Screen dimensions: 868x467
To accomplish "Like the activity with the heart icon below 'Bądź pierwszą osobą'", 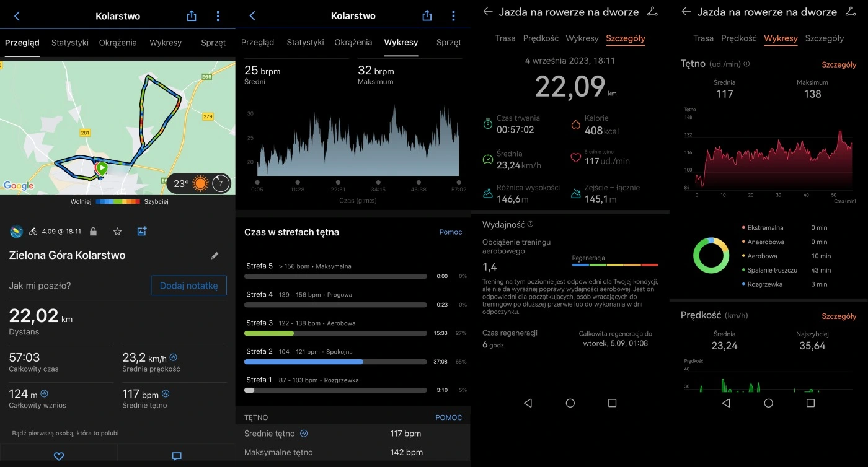I will [59, 456].
